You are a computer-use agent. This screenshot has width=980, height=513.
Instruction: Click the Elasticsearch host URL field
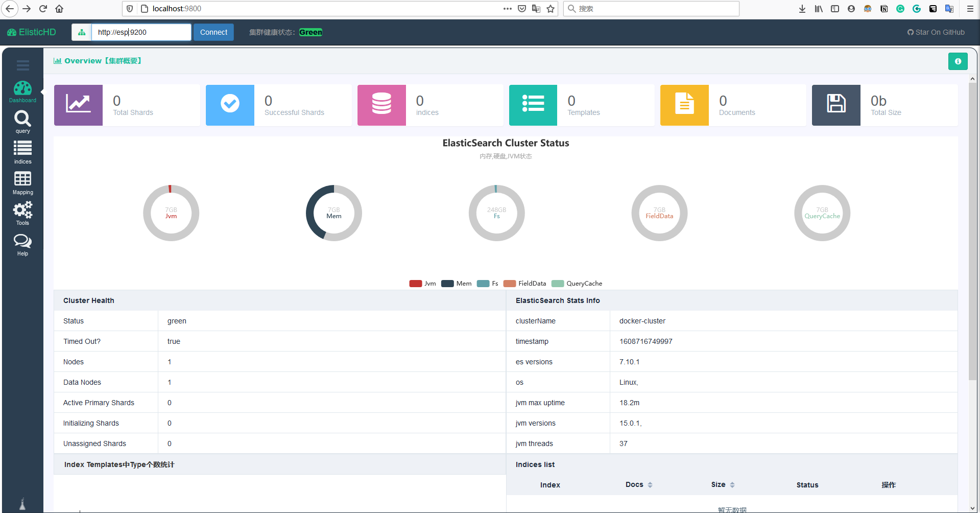[x=141, y=32]
